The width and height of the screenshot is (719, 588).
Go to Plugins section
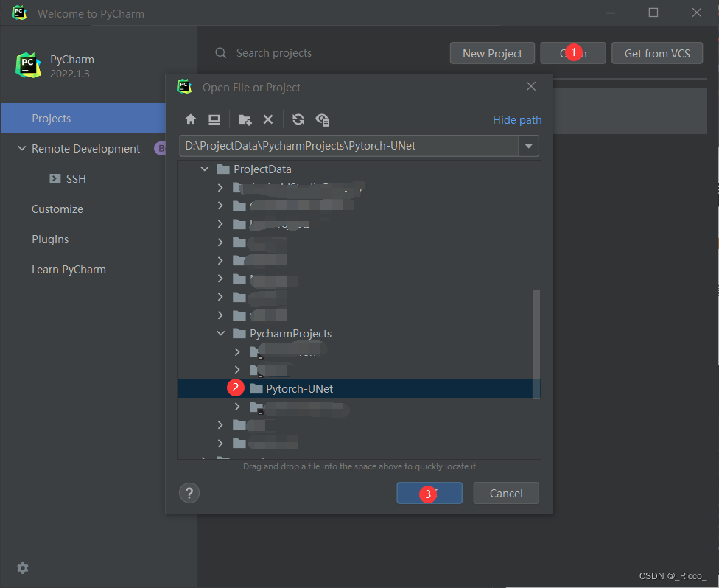tap(50, 239)
